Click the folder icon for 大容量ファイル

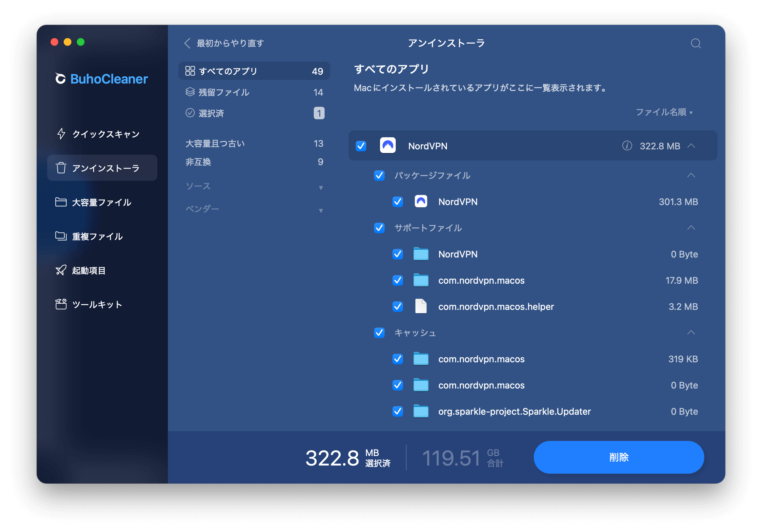61,202
